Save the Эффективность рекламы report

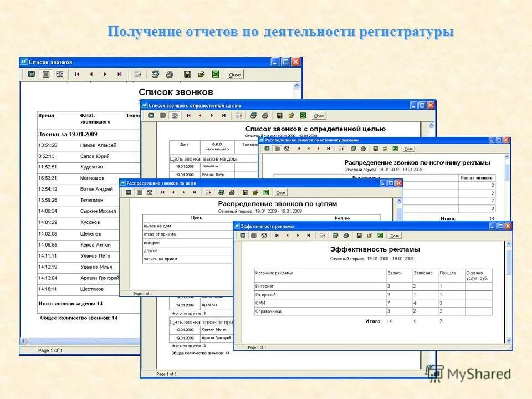coord(359,235)
